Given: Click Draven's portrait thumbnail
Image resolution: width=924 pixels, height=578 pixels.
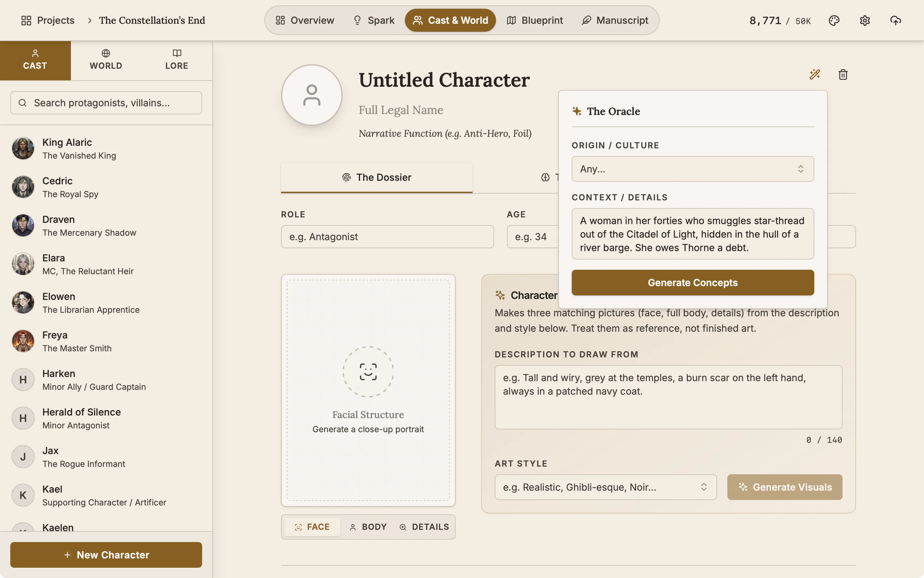Looking at the screenshot, I should click(x=23, y=225).
